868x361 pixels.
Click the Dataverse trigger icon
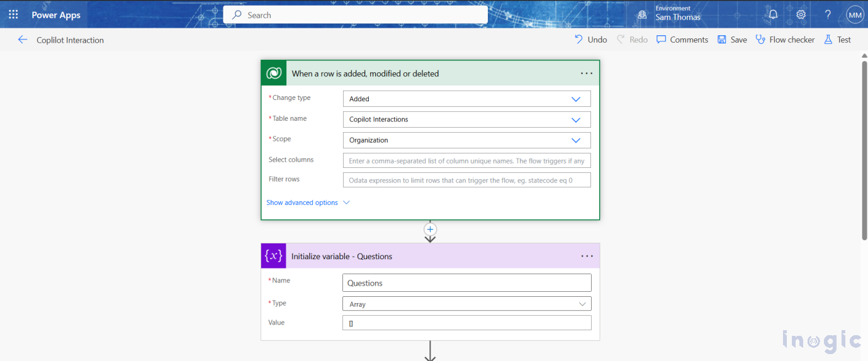(x=274, y=74)
